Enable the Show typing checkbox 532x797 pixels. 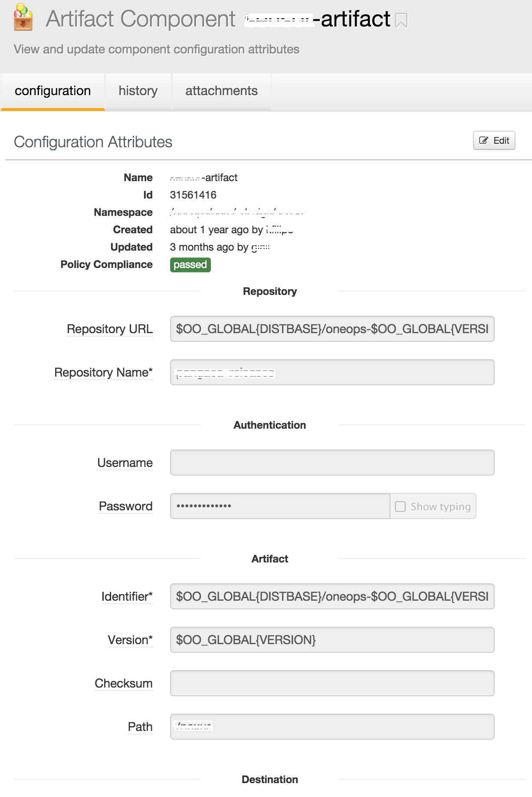pos(401,506)
